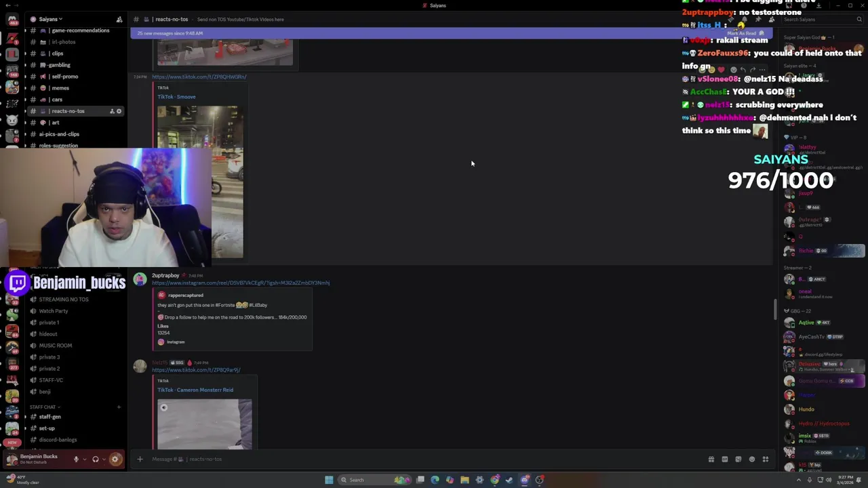868x488 pixels.
Task: Click the Search Saiyans field
Action: click(x=821, y=20)
